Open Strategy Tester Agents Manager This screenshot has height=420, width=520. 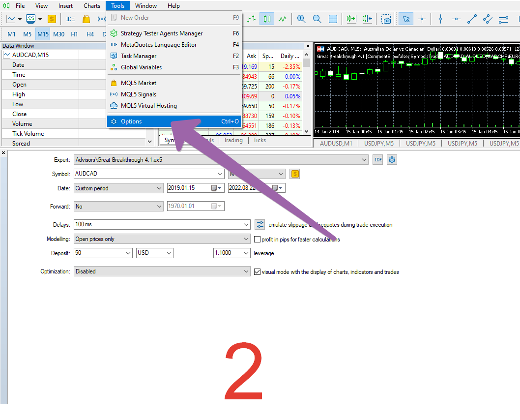click(x=174, y=33)
